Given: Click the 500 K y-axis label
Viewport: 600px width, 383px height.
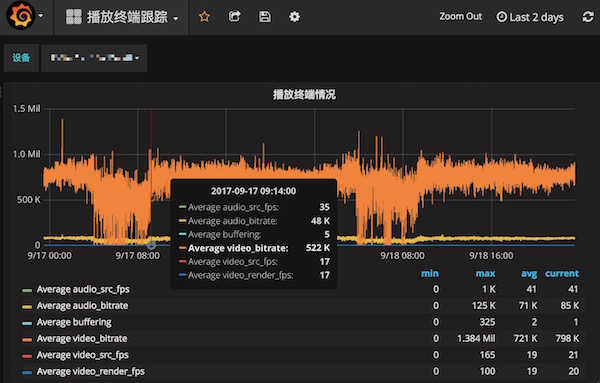Looking at the screenshot, I should tap(28, 200).
